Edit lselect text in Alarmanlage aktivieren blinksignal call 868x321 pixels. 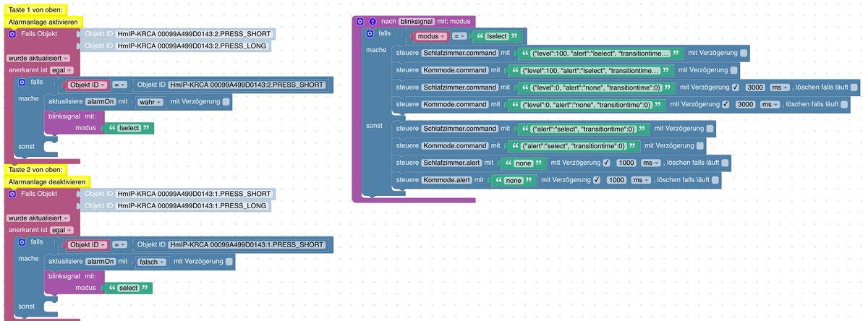tap(129, 128)
